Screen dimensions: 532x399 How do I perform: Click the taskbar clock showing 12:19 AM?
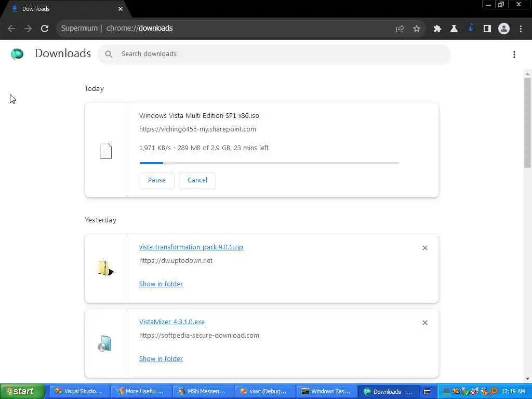pos(513,391)
